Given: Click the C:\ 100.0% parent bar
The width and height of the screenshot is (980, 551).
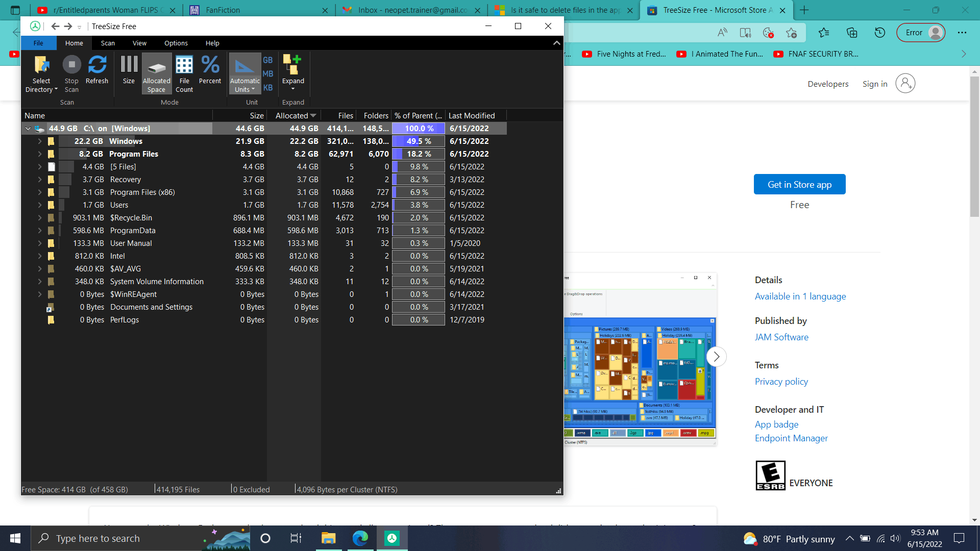Looking at the screenshot, I should click(419, 129).
